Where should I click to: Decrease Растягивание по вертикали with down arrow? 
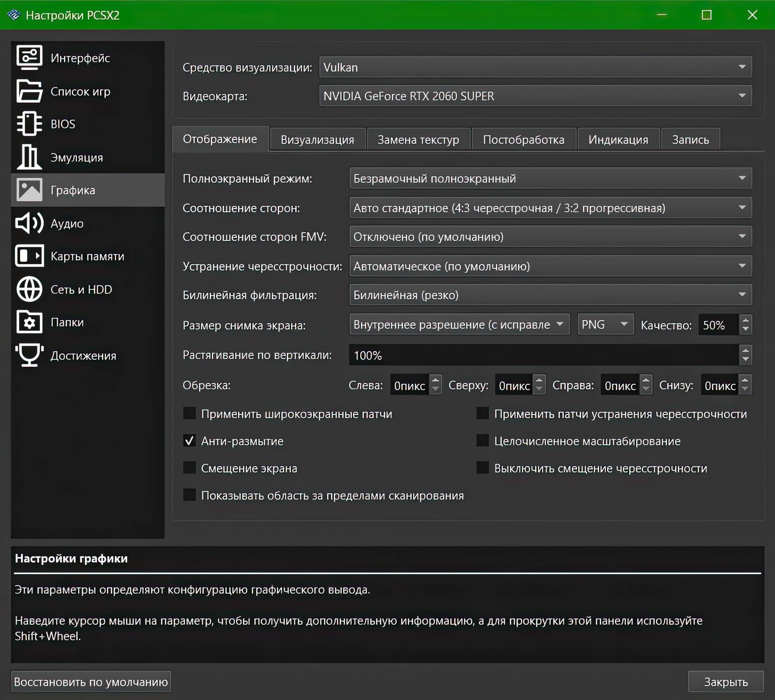[x=745, y=360]
